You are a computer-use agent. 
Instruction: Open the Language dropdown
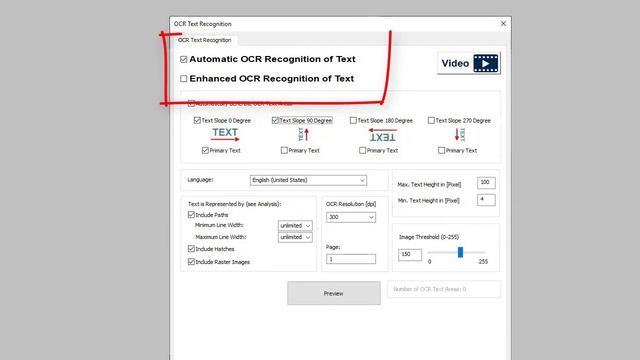[308, 180]
